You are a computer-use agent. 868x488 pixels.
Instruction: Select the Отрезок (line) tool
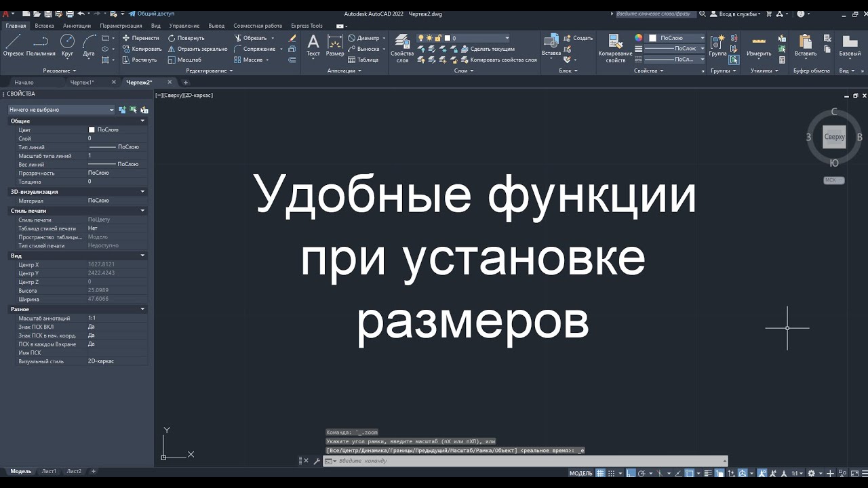point(13,45)
